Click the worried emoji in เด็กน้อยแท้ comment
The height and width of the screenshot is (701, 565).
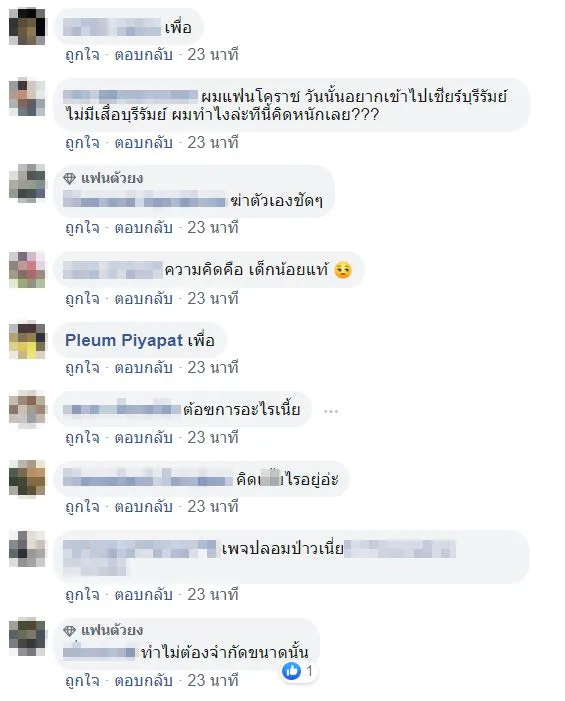coord(343,270)
